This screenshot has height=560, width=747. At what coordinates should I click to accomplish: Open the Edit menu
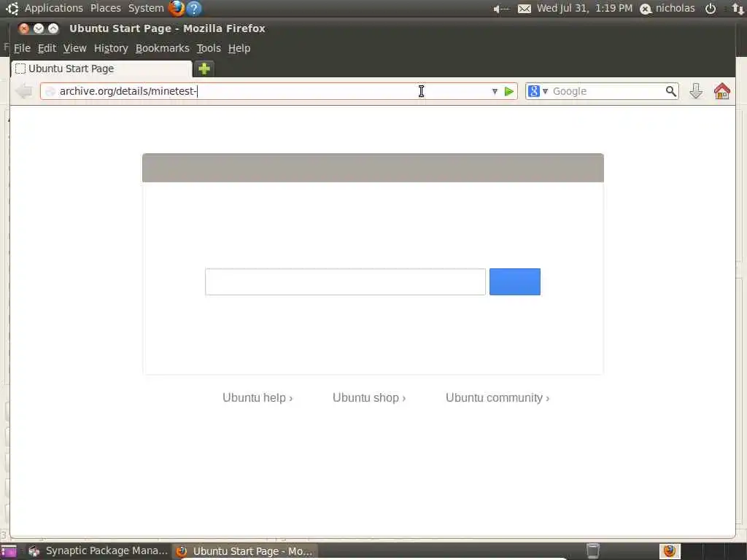click(47, 48)
